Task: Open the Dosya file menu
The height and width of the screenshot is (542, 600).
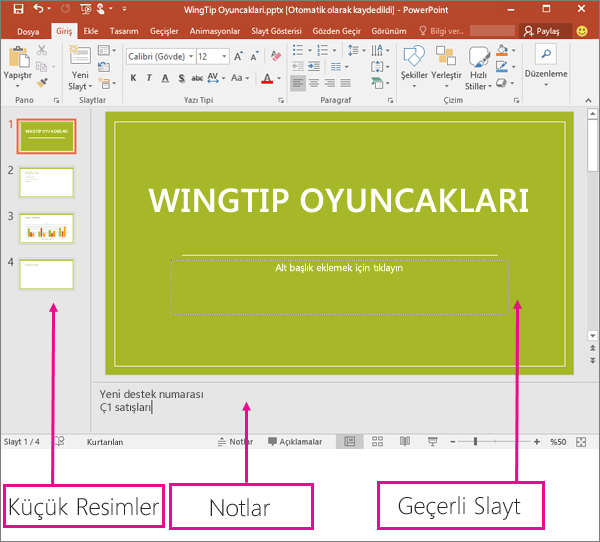Action: click(28, 31)
